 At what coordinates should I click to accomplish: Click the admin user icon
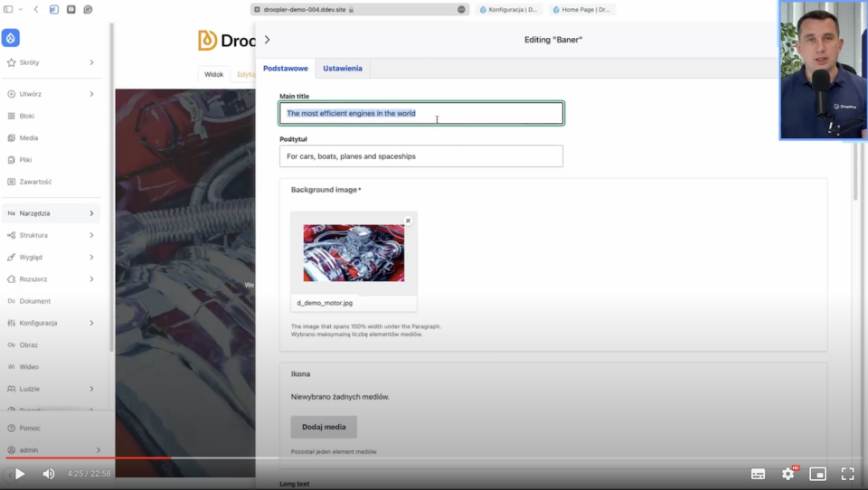(11, 450)
